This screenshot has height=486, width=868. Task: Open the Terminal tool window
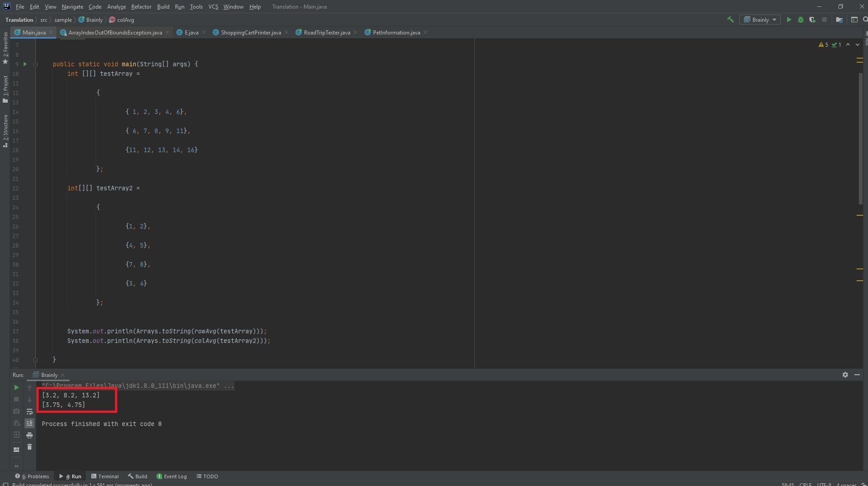point(105,476)
